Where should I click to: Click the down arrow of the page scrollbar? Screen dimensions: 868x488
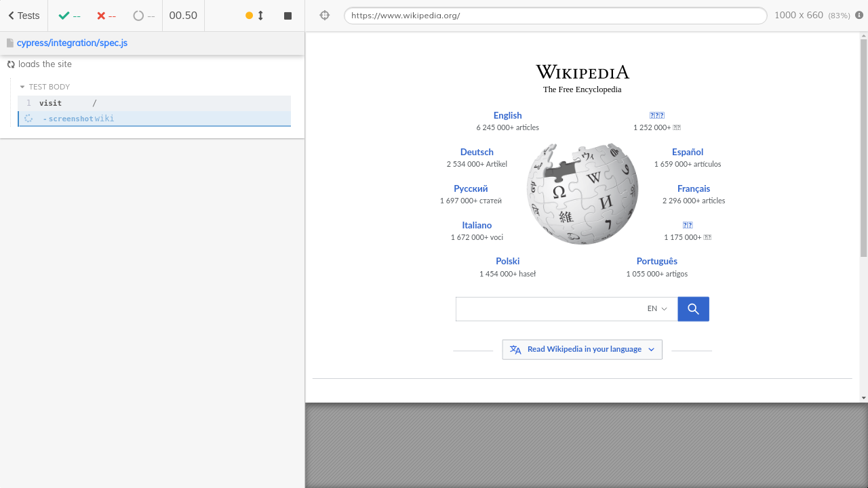click(863, 398)
